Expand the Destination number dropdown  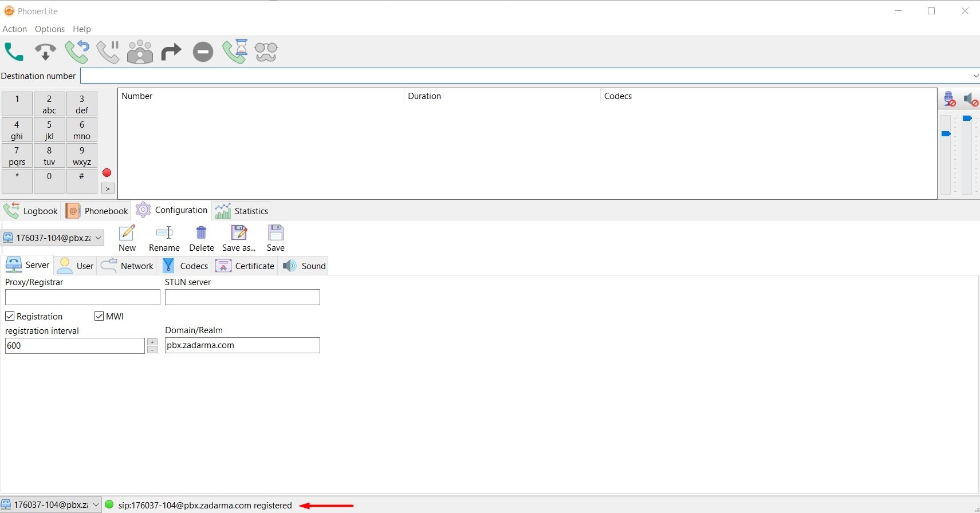coord(975,76)
